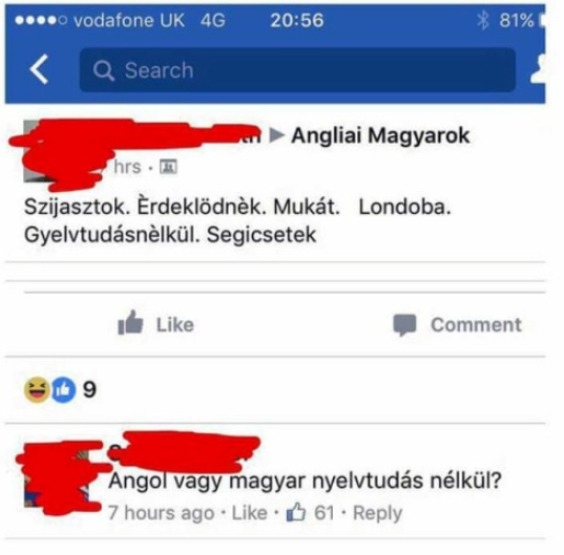Show the 61 comment likes
The width and height of the screenshot is (564, 555).
point(324,513)
